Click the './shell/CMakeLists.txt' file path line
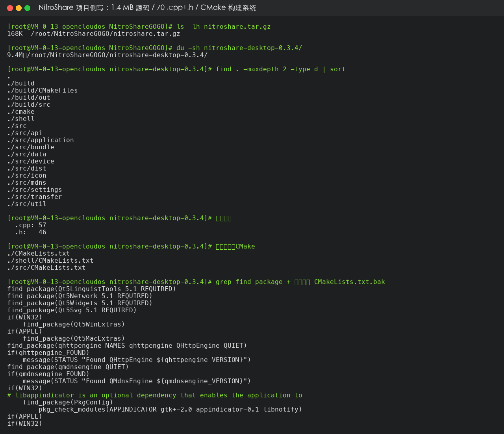Image resolution: width=504 pixels, height=434 pixels. [50, 261]
